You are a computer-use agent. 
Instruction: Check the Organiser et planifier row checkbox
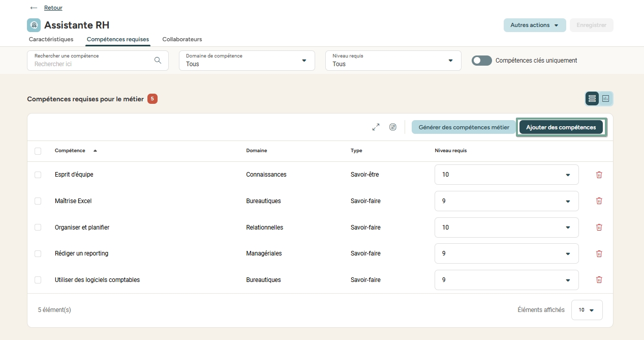pyautogui.click(x=38, y=228)
